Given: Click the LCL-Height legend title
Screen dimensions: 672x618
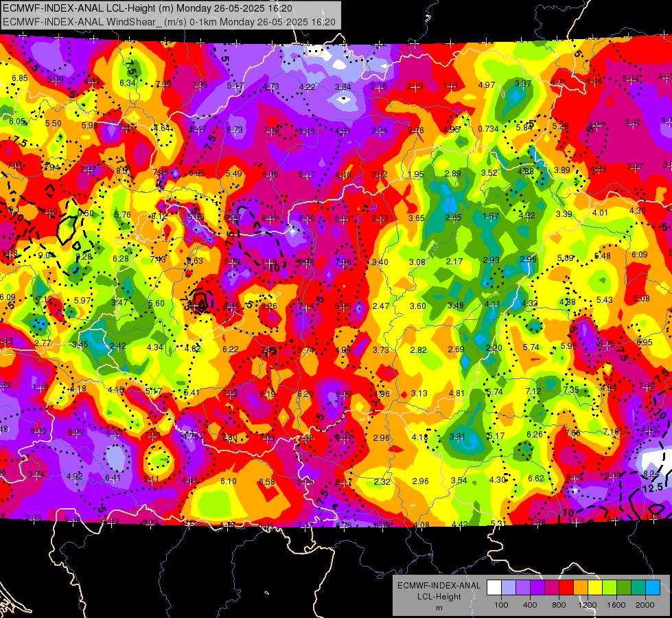Looking at the screenshot, I should click(439, 597).
